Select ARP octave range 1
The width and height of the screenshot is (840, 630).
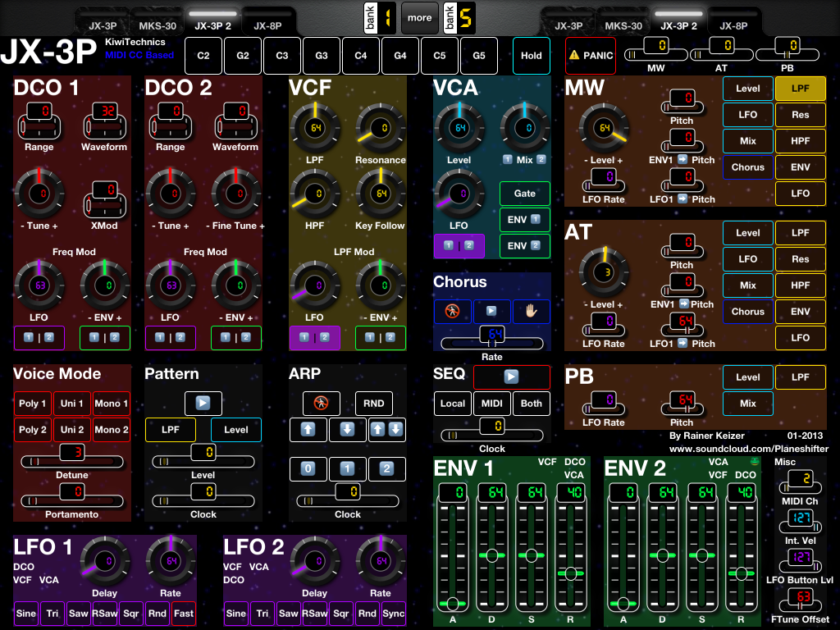347,468
